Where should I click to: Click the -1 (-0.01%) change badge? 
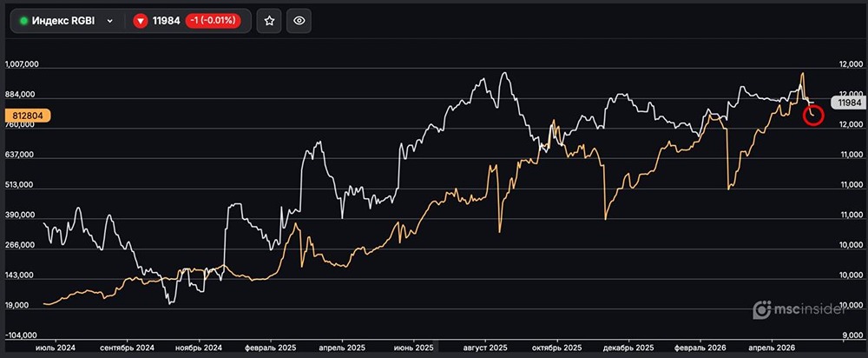[x=214, y=21]
